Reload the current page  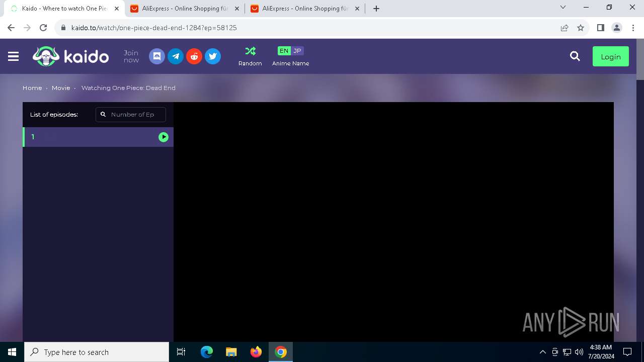tap(43, 28)
